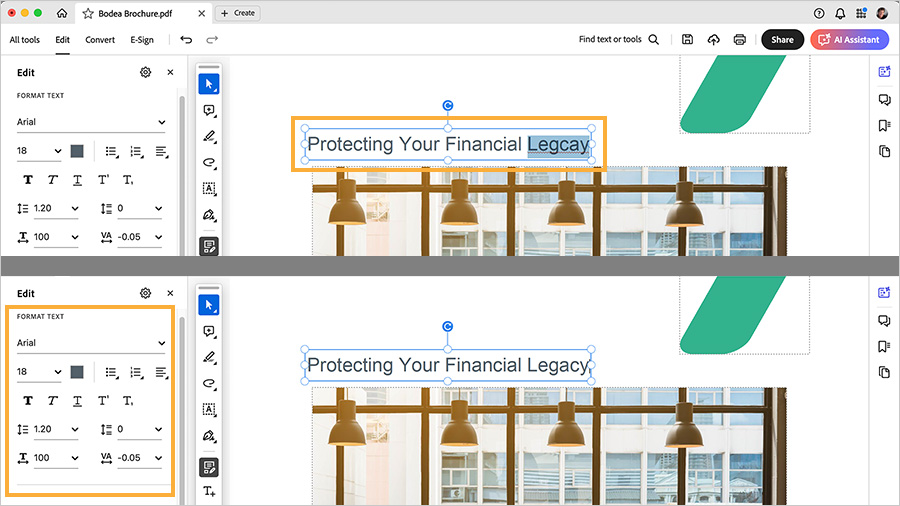
Task: Open the AI Assistant
Action: coord(849,40)
